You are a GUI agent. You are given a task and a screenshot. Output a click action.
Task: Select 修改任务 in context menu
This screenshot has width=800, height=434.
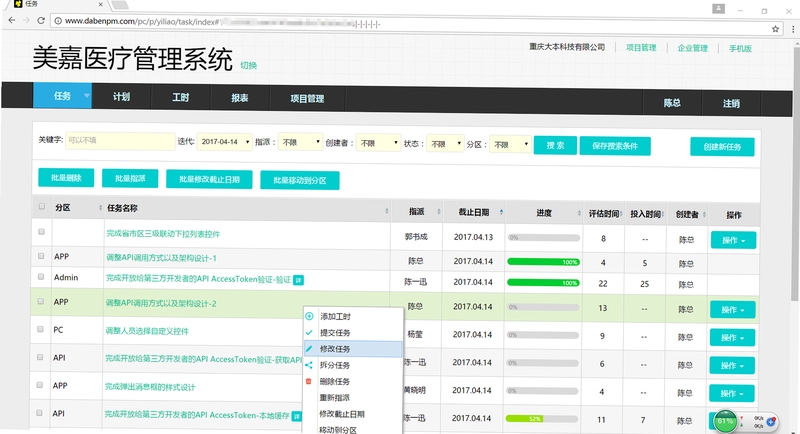(353, 349)
